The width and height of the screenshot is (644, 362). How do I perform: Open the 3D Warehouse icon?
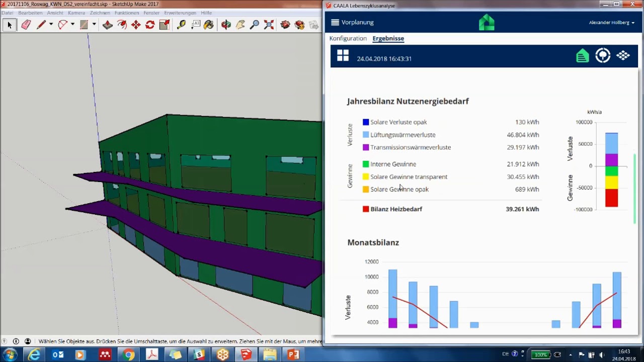coord(285,25)
